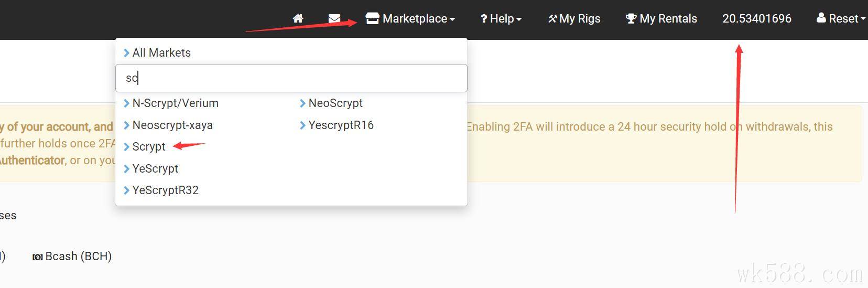868x288 pixels.
Task: Expand the Help dropdown caret
Action: (519, 19)
